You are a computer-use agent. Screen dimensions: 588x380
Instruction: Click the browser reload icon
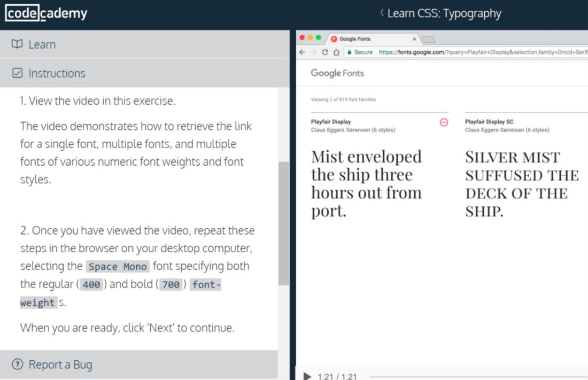point(325,52)
